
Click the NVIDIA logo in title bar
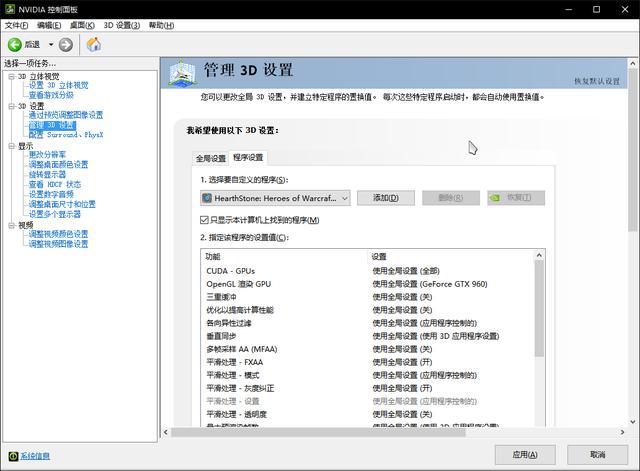click(10, 9)
